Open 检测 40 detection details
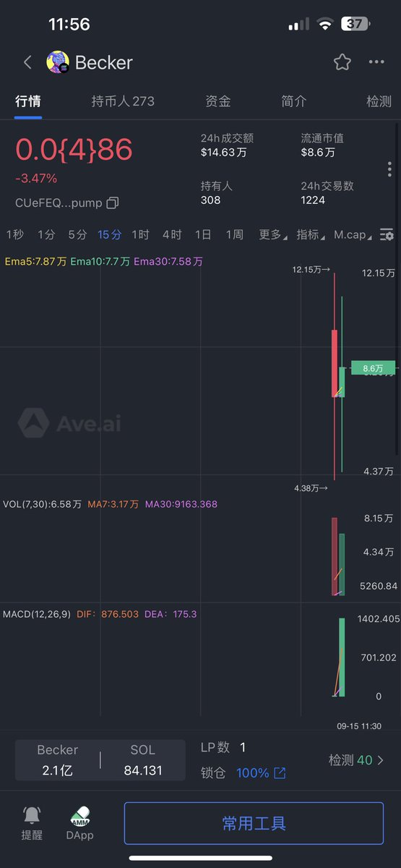The image size is (401, 868). coord(356,760)
